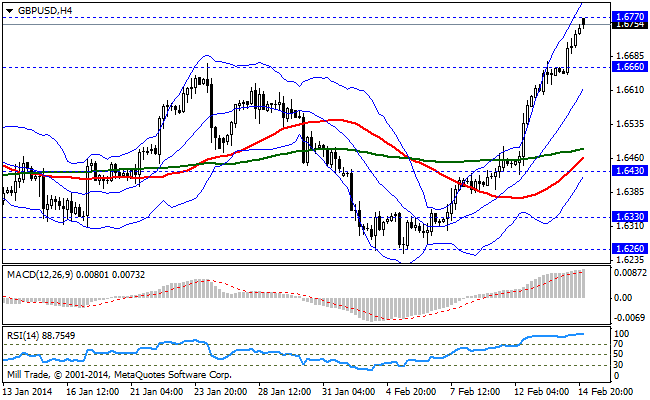
Task: Click the MACD scale value 0.00872
Action: click(x=630, y=273)
